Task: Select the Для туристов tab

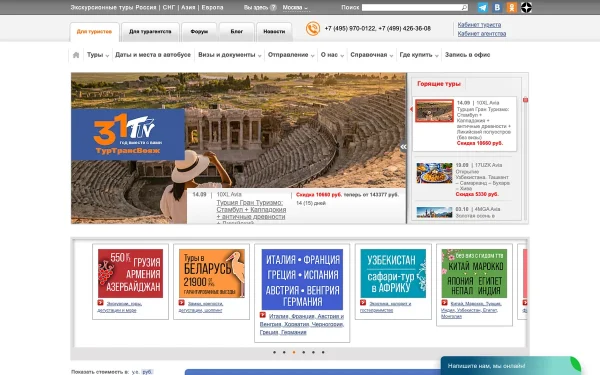Action: tap(94, 32)
